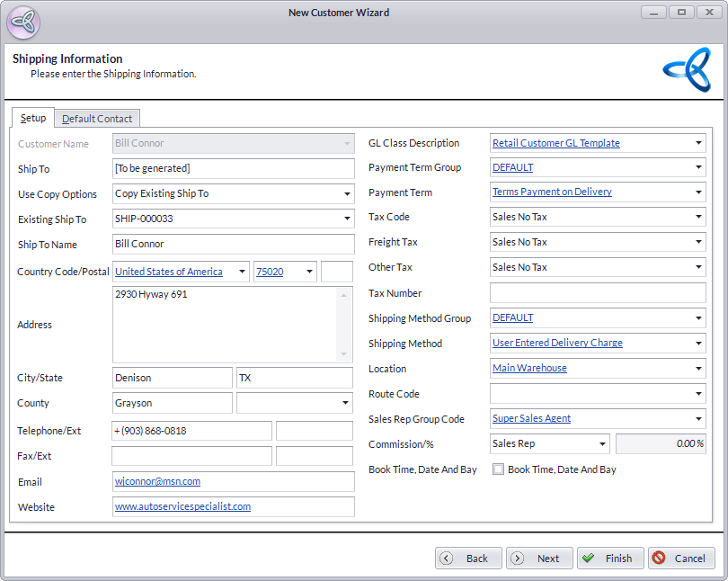Select the Setup tab

(33, 119)
